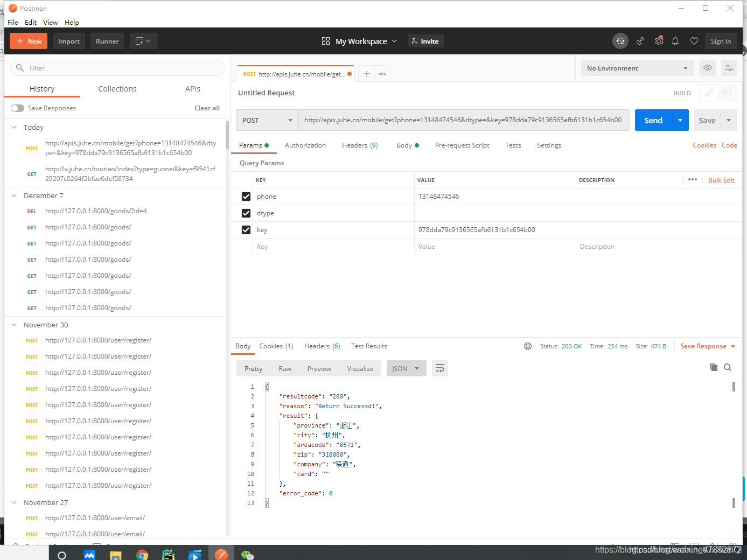Click the New button
The height and width of the screenshot is (560, 747).
[x=29, y=41]
